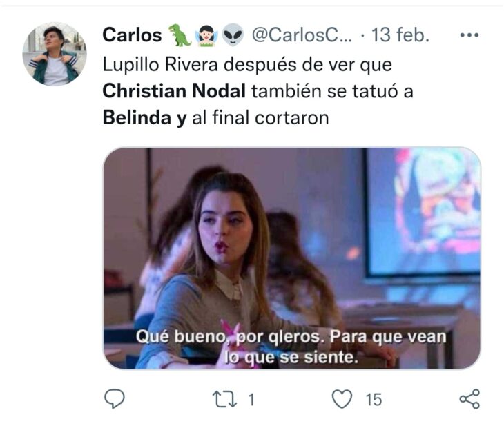Click the meme subtitle 'Qué bueno, por qleros'
Viewport: 504px width, 426px height.
[229, 337]
